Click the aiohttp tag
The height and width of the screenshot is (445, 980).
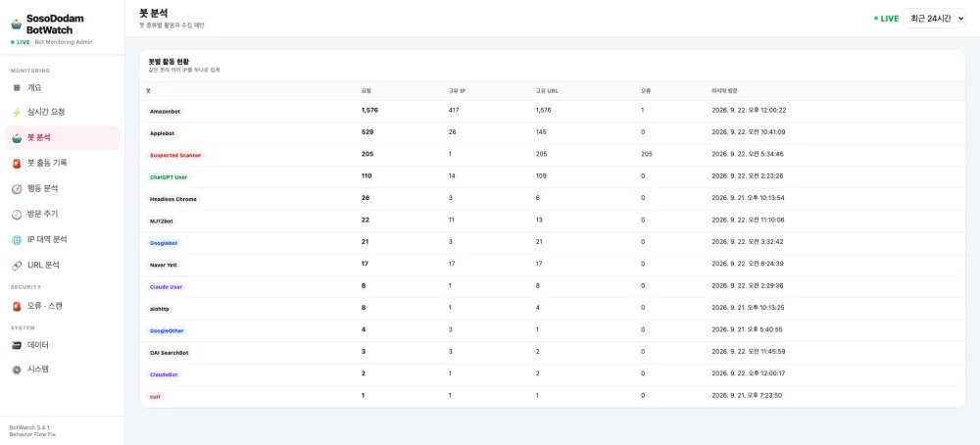click(160, 309)
